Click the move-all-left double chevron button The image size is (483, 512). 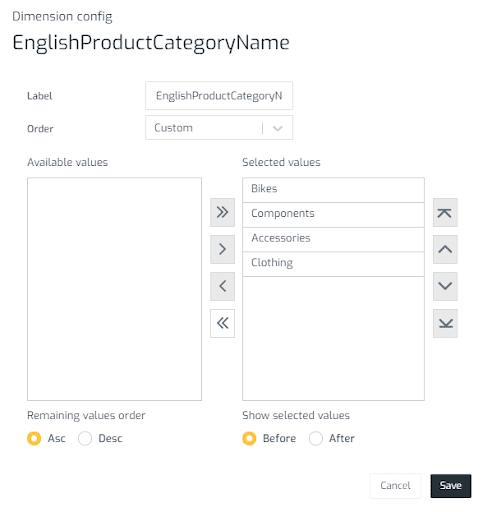tap(222, 323)
